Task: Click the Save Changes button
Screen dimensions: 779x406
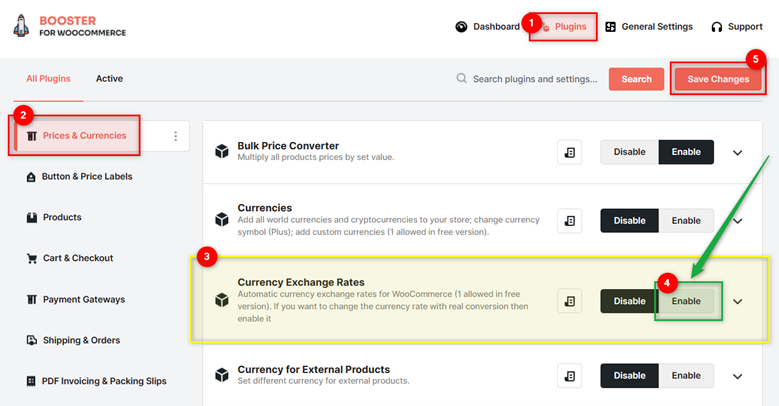Action: pos(718,79)
